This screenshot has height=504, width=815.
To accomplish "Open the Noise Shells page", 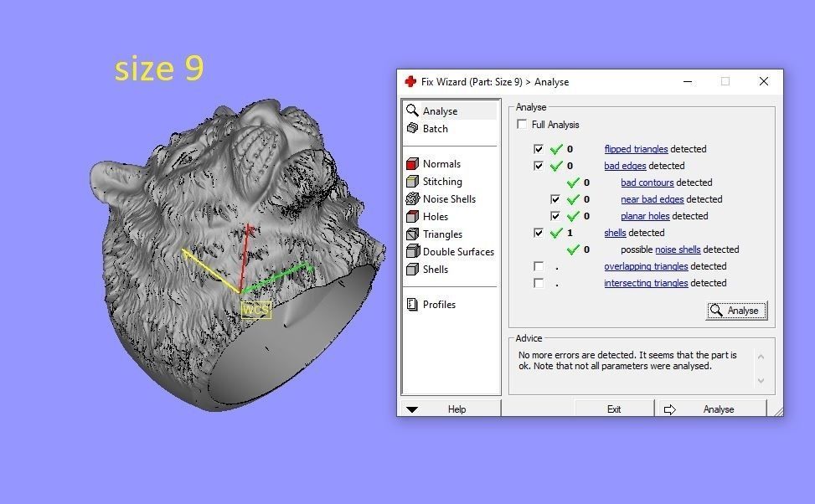I will click(x=450, y=199).
